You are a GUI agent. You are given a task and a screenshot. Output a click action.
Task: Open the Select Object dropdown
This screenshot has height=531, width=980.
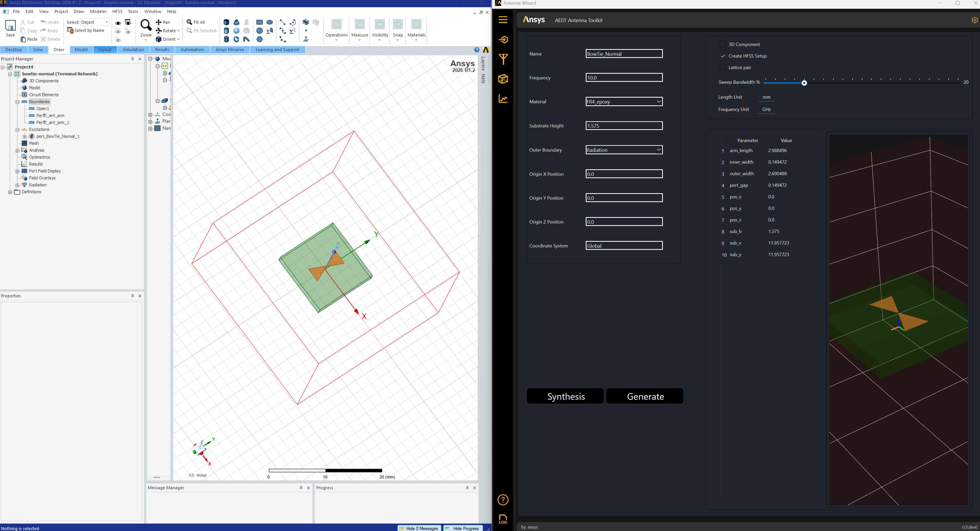(95, 22)
